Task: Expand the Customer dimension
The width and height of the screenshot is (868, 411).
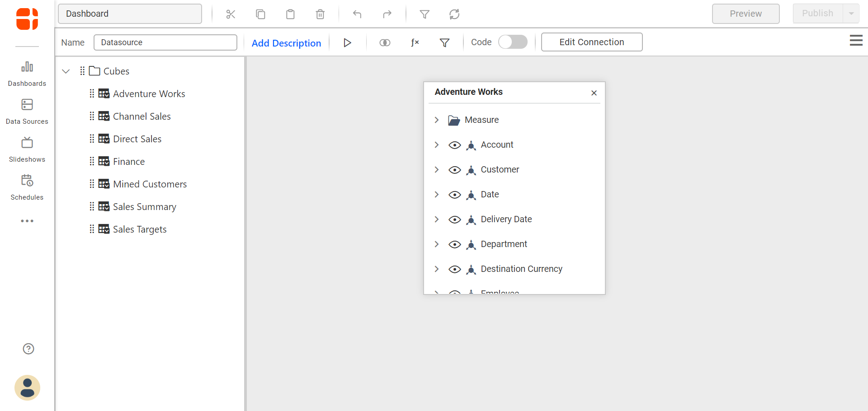Action: point(437,169)
